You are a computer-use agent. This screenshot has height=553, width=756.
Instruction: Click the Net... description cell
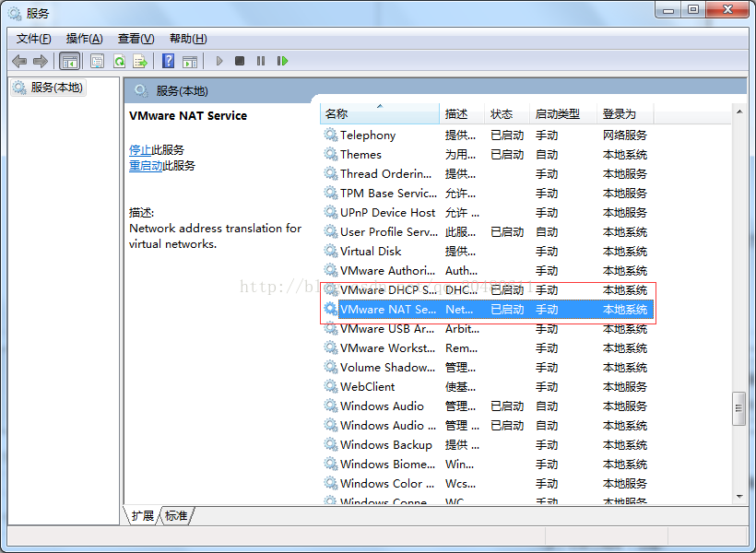pos(459,309)
